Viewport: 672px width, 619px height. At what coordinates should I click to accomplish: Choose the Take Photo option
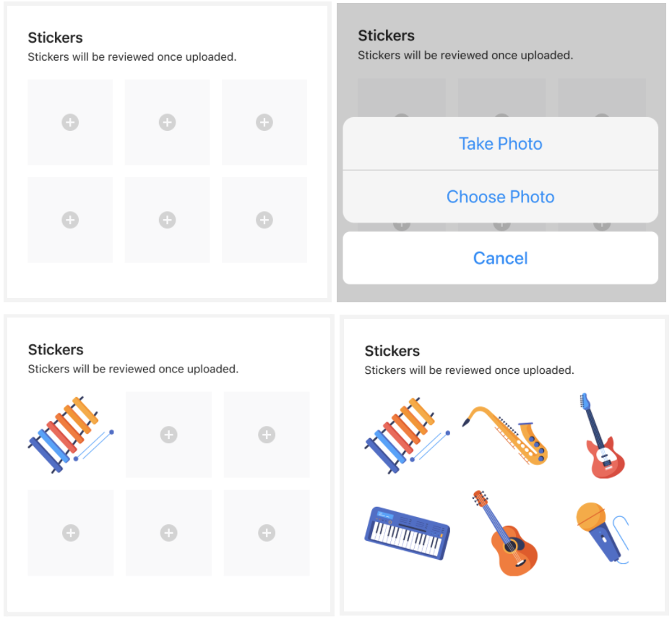500,144
